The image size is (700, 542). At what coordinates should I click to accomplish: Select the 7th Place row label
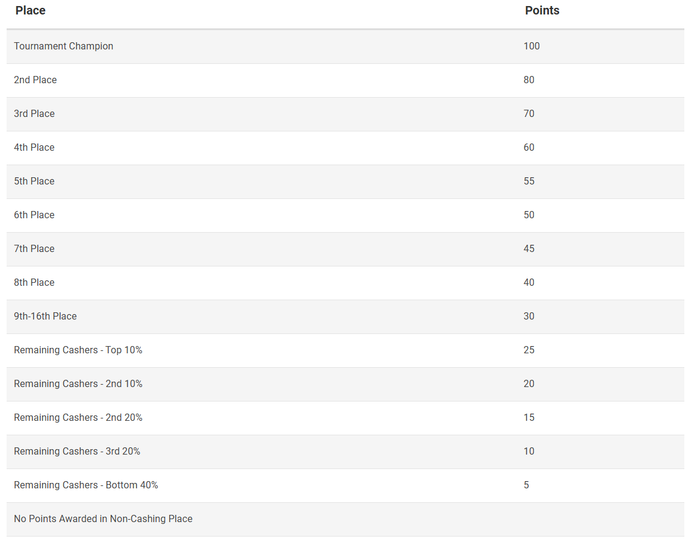[x=35, y=249]
